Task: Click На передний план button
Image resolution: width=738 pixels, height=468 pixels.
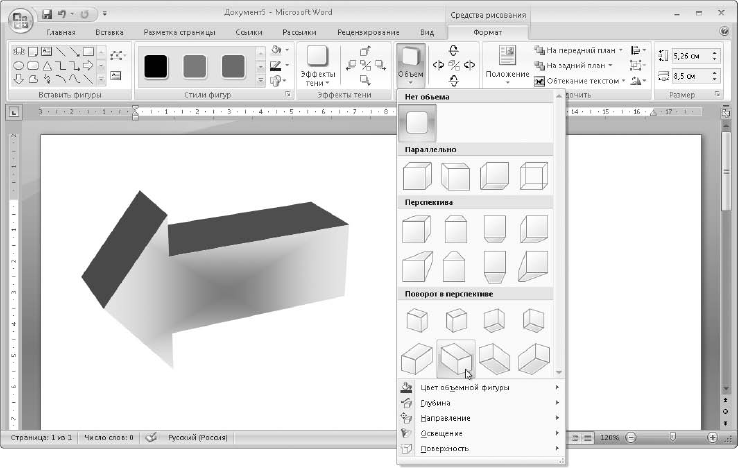Action: point(578,50)
